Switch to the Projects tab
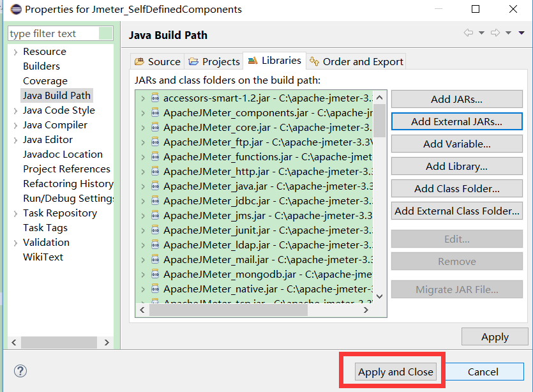Screen dimensions: 533x392 (x=214, y=61)
